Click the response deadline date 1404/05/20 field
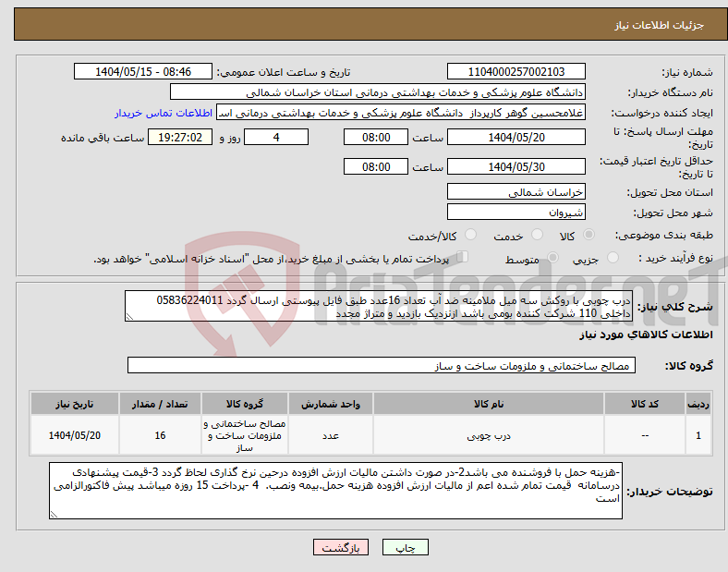This screenshot has width=728, height=572. (x=516, y=137)
